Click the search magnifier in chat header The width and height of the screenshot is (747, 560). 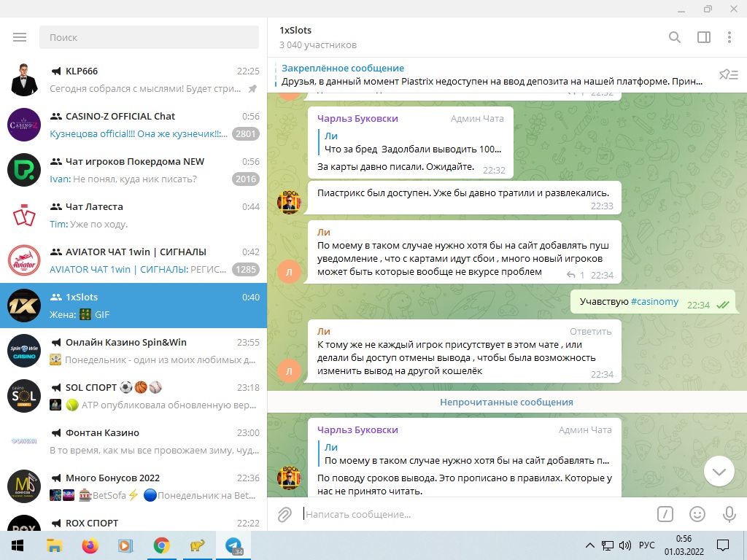click(x=675, y=37)
